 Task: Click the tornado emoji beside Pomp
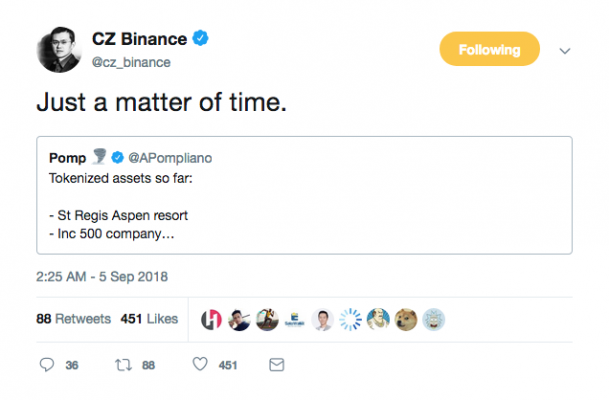point(99,157)
